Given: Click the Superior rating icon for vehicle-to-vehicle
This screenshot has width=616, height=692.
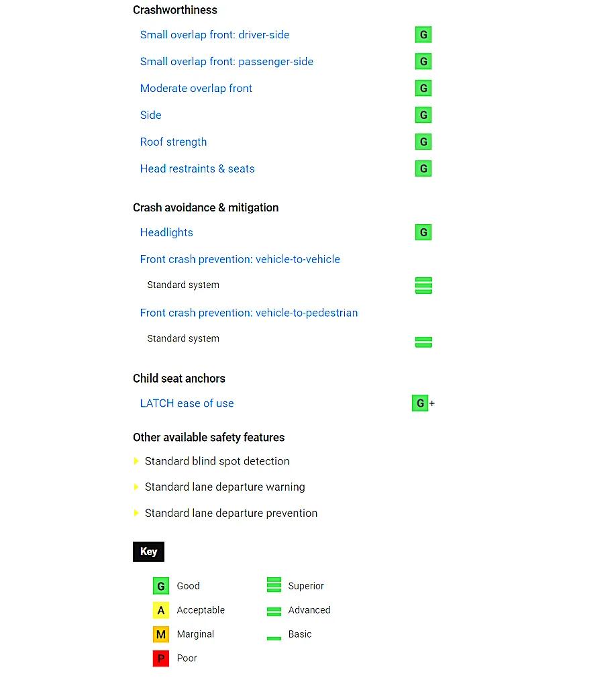Looking at the screenshot, I should pyautogui.click(x=423, y=285).
